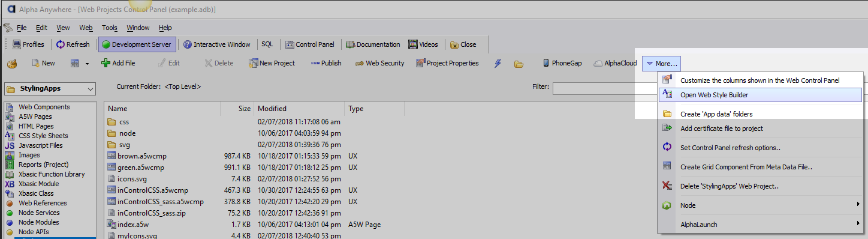This screenshot has width=868, height=239.
Task: Open the Control Panel button
Action: pos(310,44)
